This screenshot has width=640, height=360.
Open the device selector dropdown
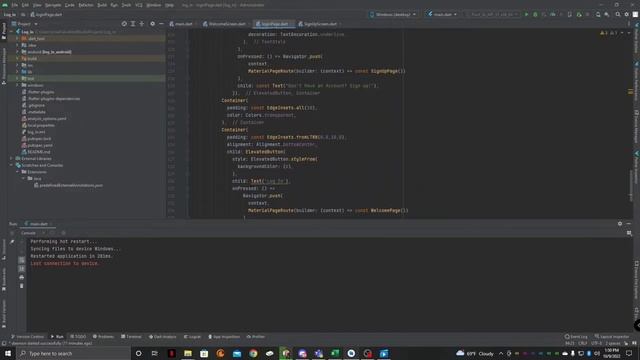[x=393, y=14]
